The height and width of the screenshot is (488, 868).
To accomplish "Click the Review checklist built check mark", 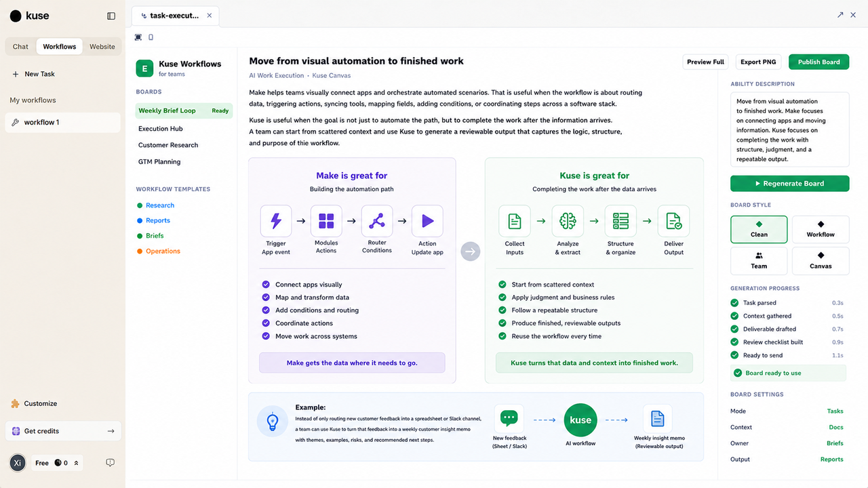I will (734, 342).
